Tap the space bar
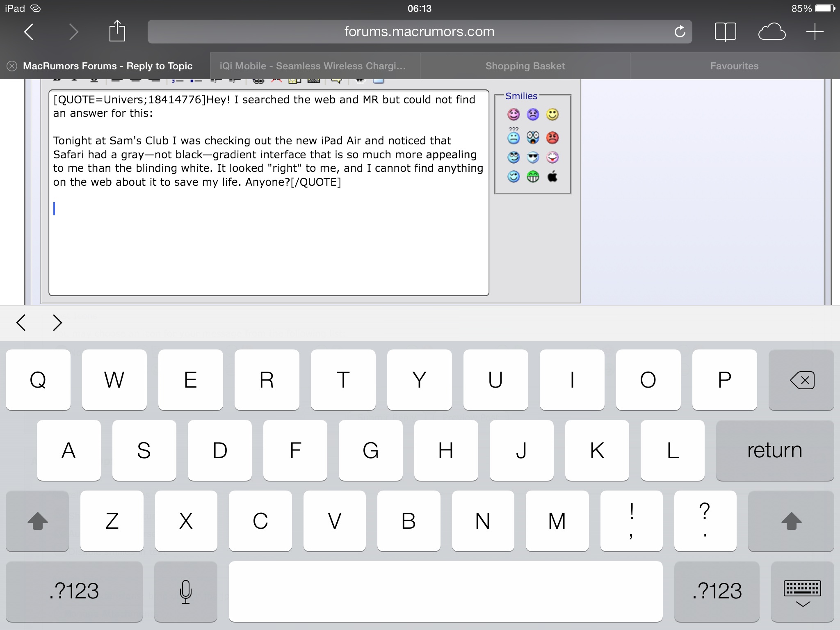Screen dimensions: 840x630 [445, 591]
